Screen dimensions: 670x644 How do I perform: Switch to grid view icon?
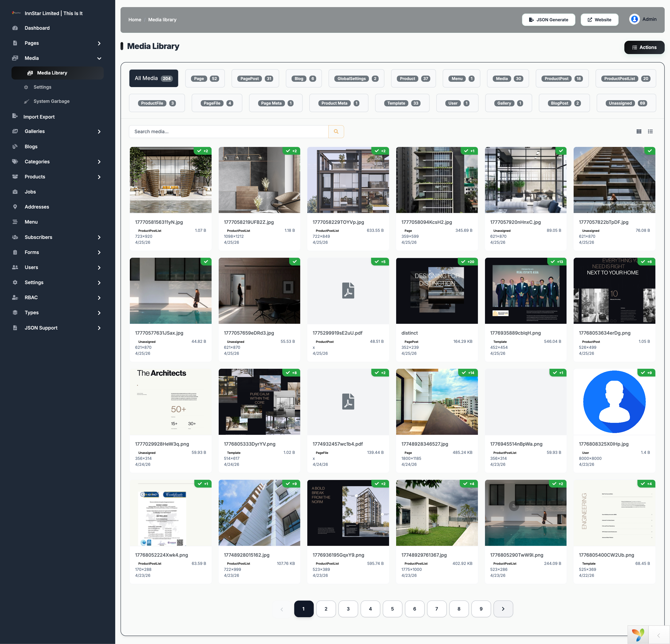click(639, 132)
